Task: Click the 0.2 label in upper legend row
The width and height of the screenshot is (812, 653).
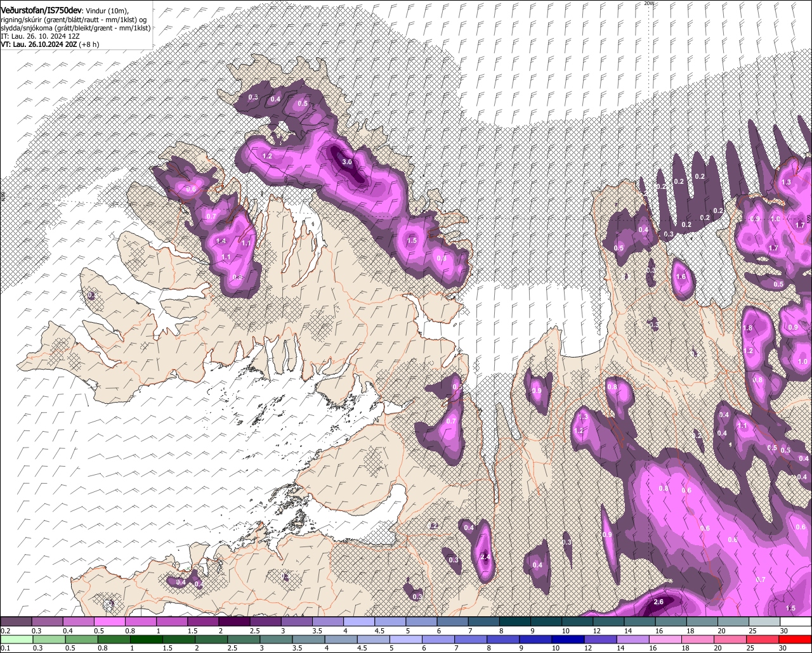Action: [5, 631]
